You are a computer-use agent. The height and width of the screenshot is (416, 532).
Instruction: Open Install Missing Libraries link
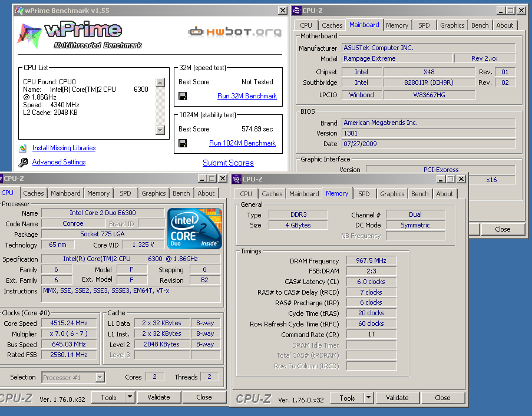pyautogui.click(x=64, y=148)
